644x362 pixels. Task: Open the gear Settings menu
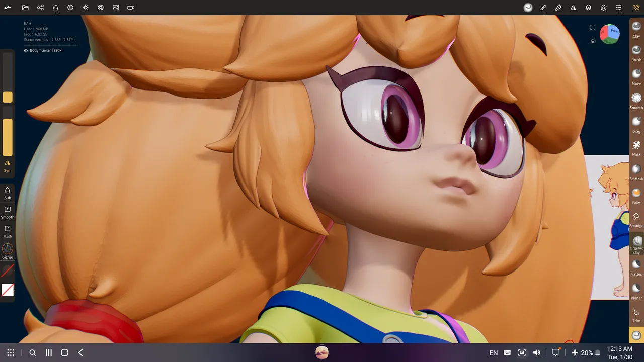pos(603,8)
